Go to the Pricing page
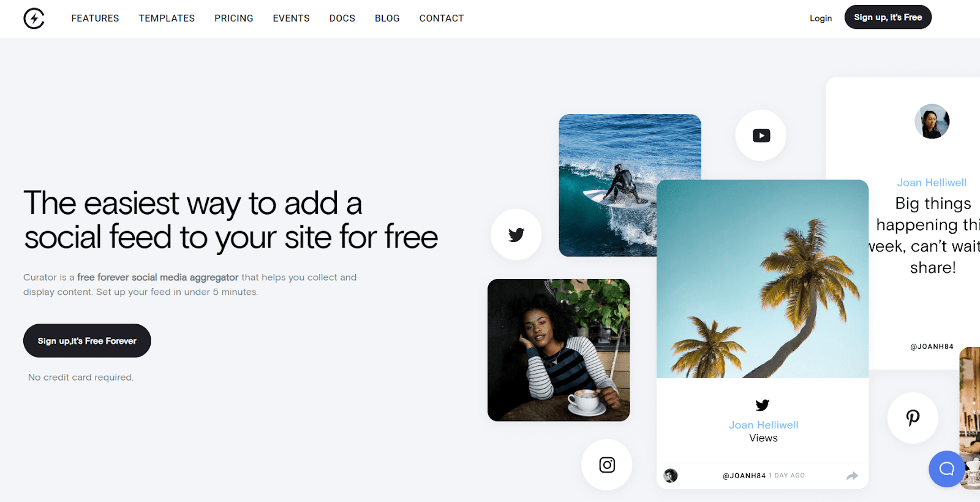This screenshot has width=980, height=502. coord(234,18)
